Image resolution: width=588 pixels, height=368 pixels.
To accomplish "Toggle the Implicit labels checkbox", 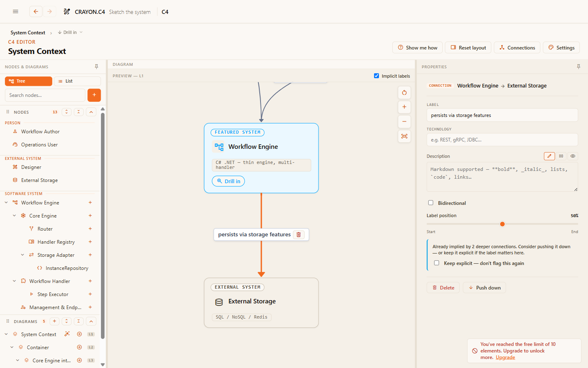I will click(376, 76).
